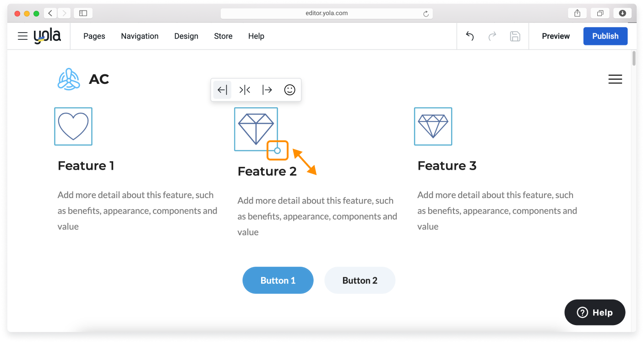Click the Safari address bar

coord(326,13)
